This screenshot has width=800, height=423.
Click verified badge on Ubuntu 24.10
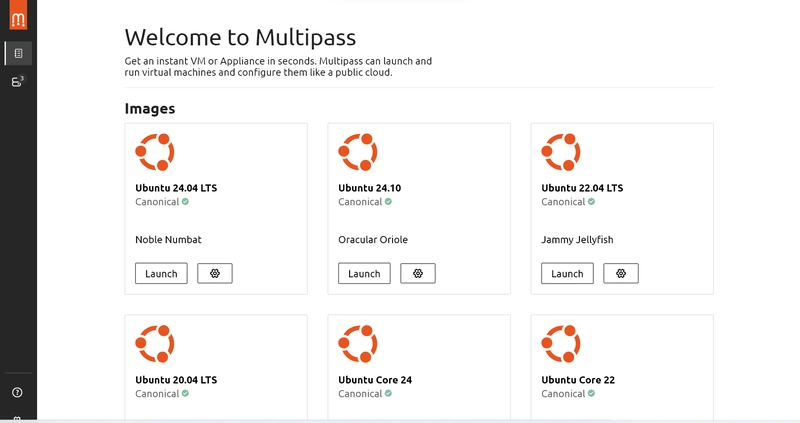point(388,202)
